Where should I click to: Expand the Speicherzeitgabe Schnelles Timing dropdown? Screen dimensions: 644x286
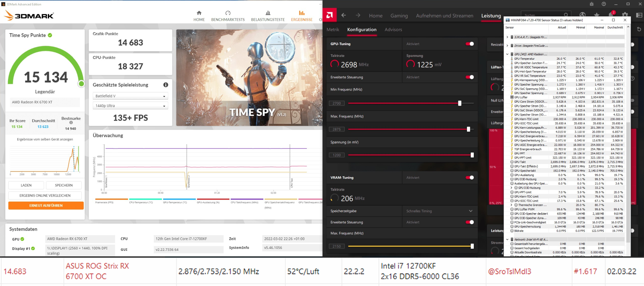[470, 211]
